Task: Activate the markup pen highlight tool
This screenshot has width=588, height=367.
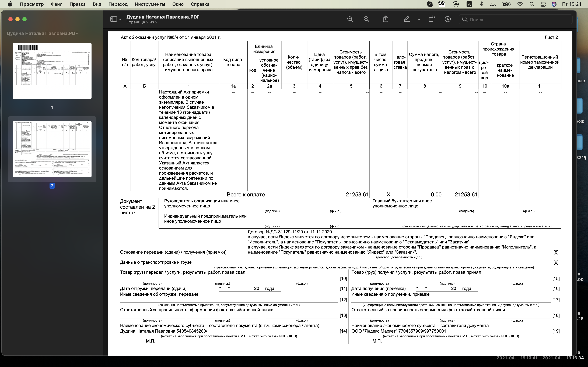Action: tap(407, 19)
